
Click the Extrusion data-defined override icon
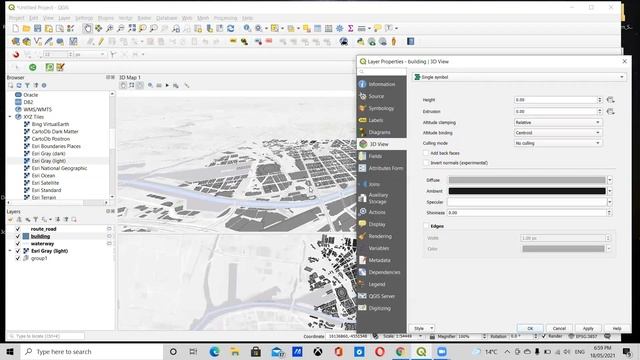(611, 111)
